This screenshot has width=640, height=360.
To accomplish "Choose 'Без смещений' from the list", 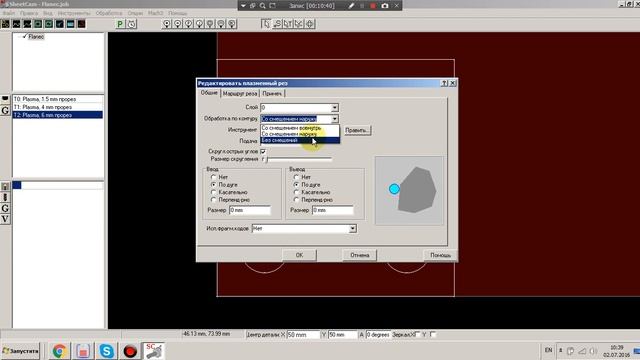I will tap(300, 140).
